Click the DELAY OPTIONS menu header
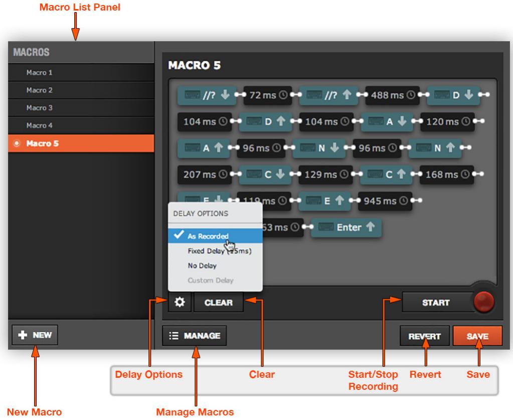This screenshot has height=420, width=513. pos(201,213)
